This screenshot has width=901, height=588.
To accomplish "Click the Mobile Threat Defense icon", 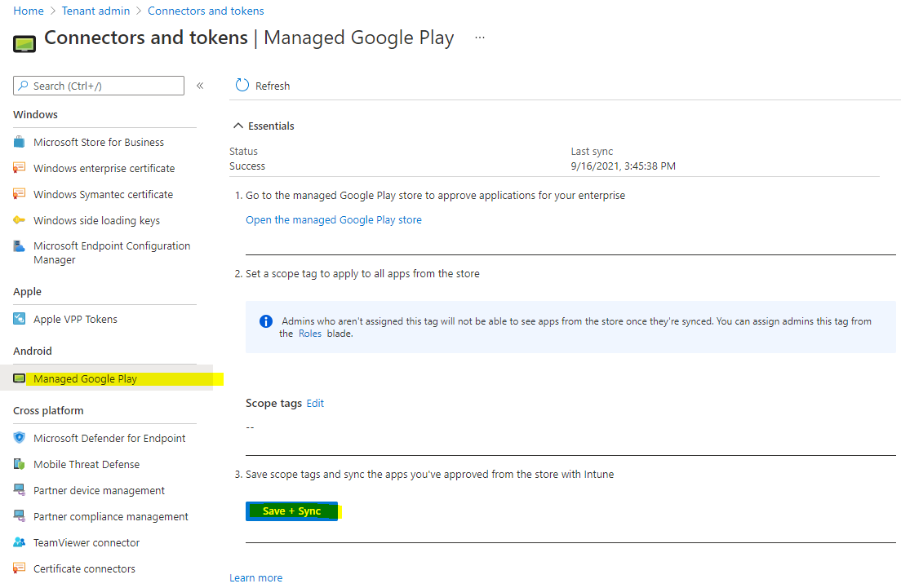I will click(x=19, y=464).
